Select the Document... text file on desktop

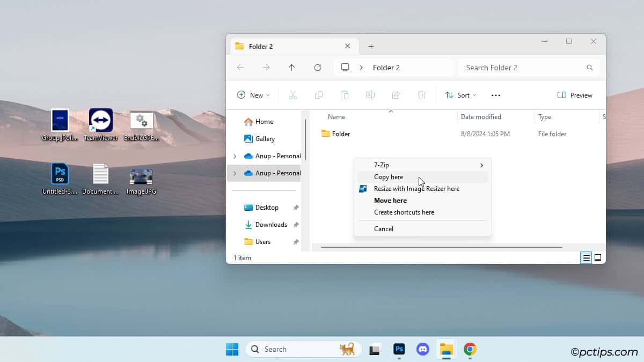(x=100, y=179)
